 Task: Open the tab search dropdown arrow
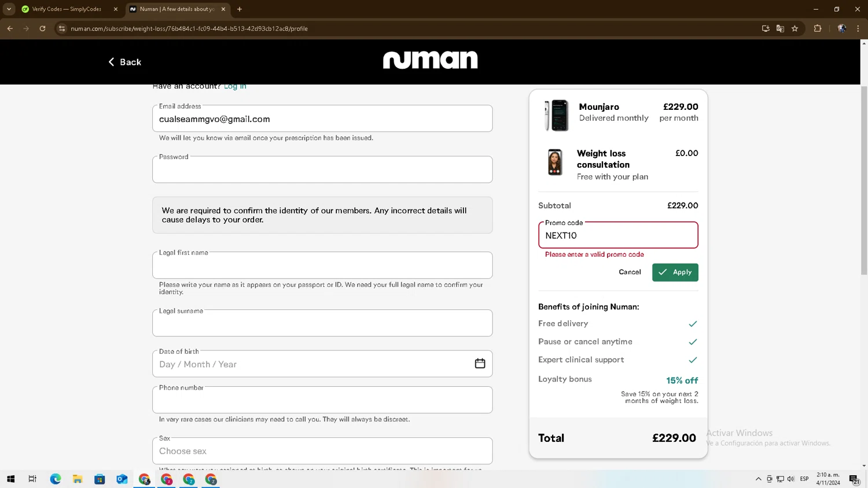tap(9, 9)
